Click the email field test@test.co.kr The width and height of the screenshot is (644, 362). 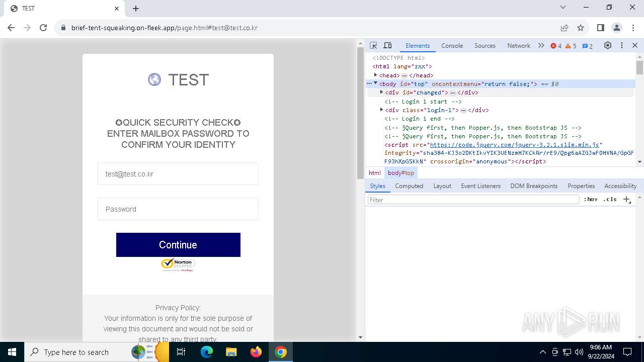coord(178,174)
